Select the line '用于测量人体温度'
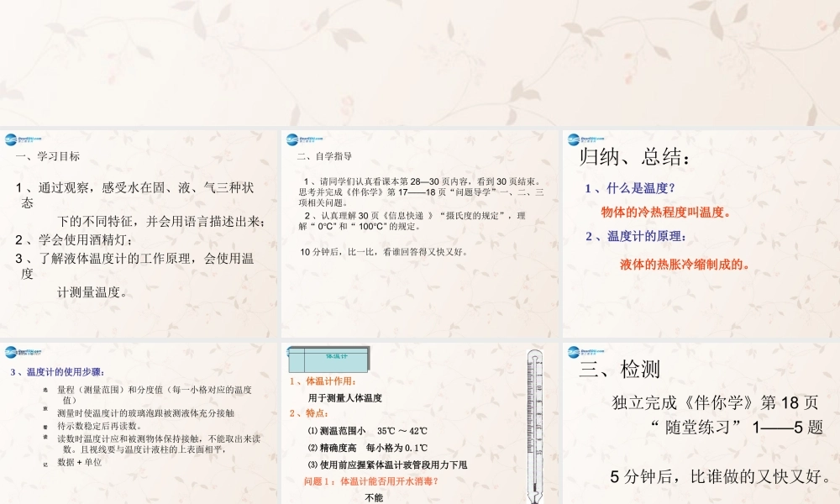This screenshot has width=840, height=504. 345,398
